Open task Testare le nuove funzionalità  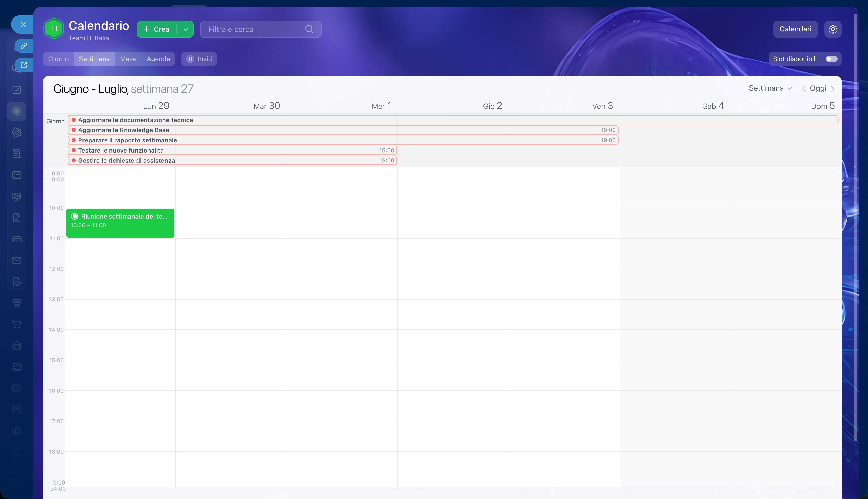(x=232, y=151)
